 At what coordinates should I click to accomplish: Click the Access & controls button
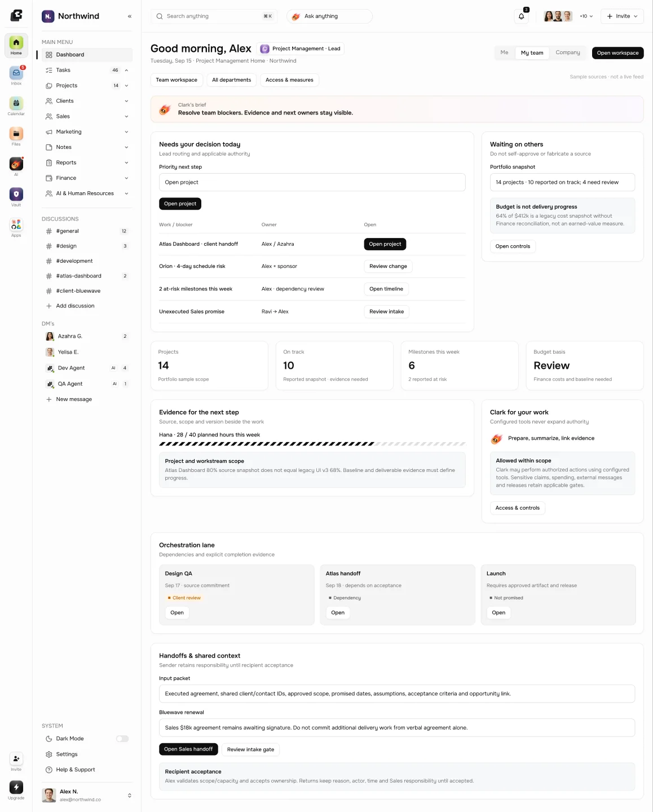click(x=517, y=508)
